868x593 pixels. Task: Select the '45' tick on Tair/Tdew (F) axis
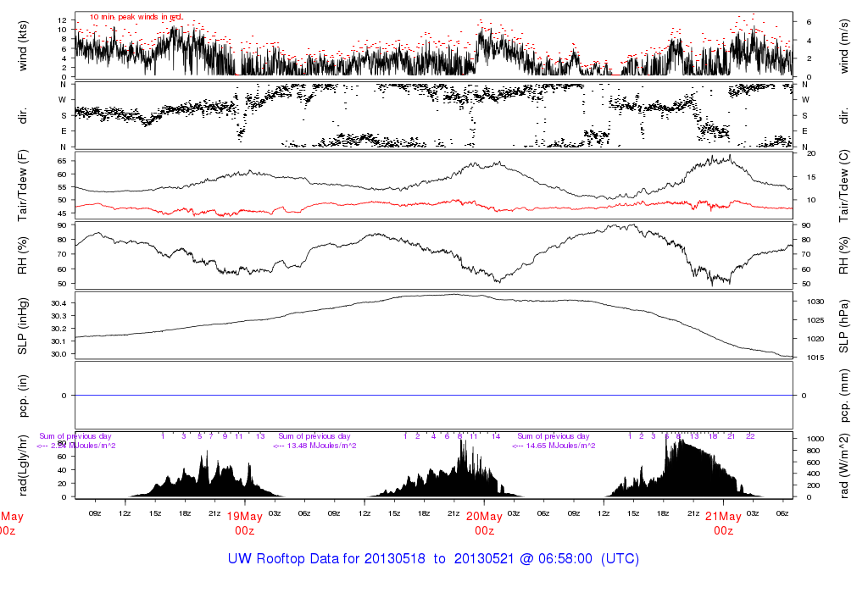click(62, 213)
